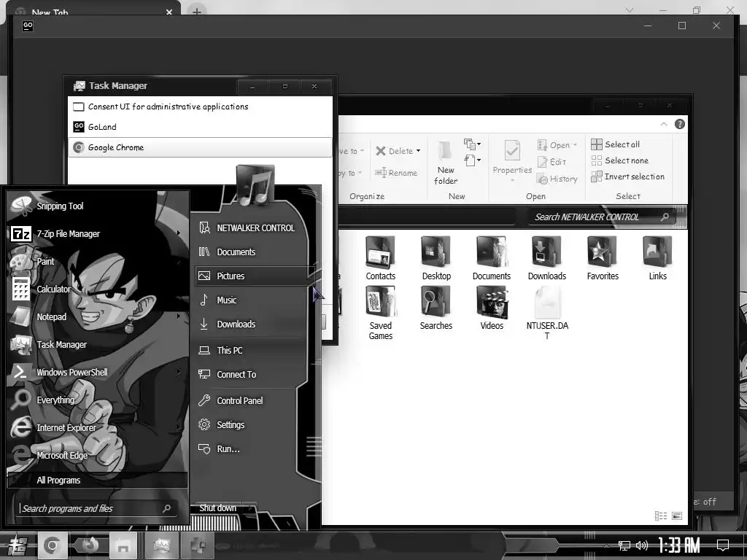Expand the 7-Zip File Manager submenu arrow
This screenshot has width=747, height=560.
[x=179, y=233]
